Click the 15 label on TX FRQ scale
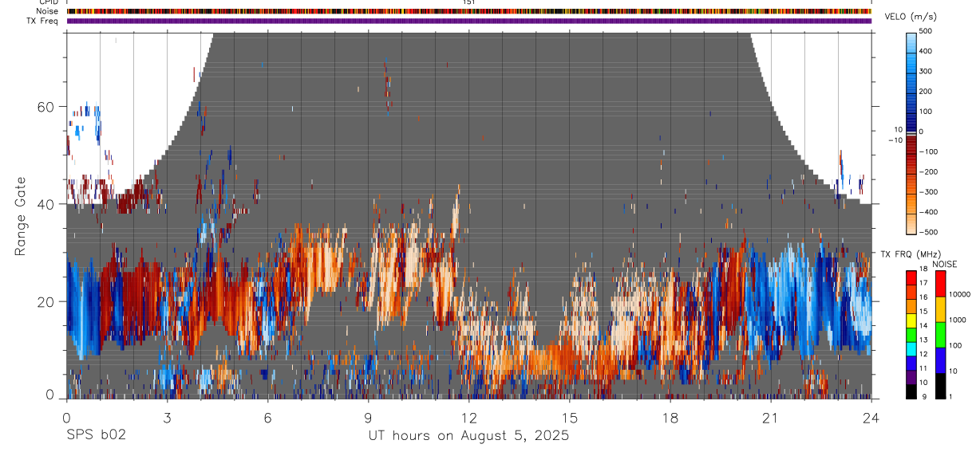Screen dimensions: 980x452 coord(924,312)
